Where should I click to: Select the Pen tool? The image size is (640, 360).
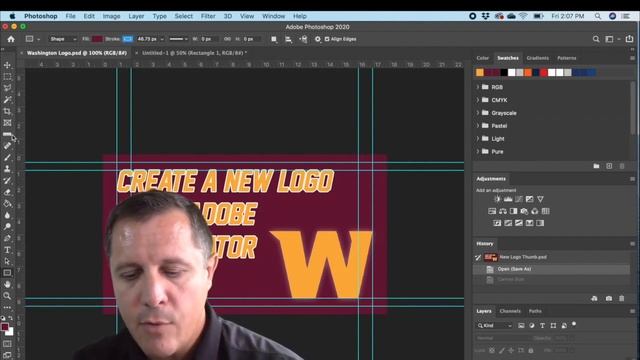click(x=7, y=238)
